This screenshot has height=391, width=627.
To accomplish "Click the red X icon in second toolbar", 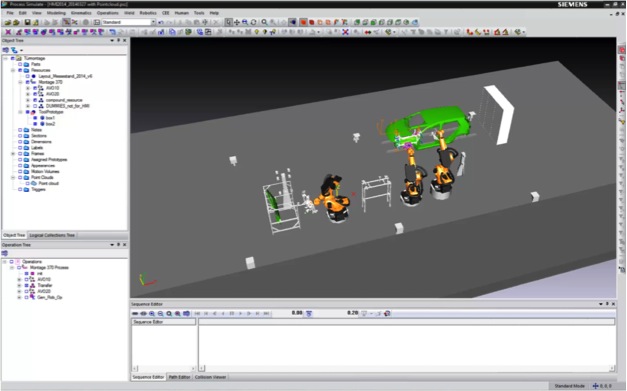I will tap(8, 32).
